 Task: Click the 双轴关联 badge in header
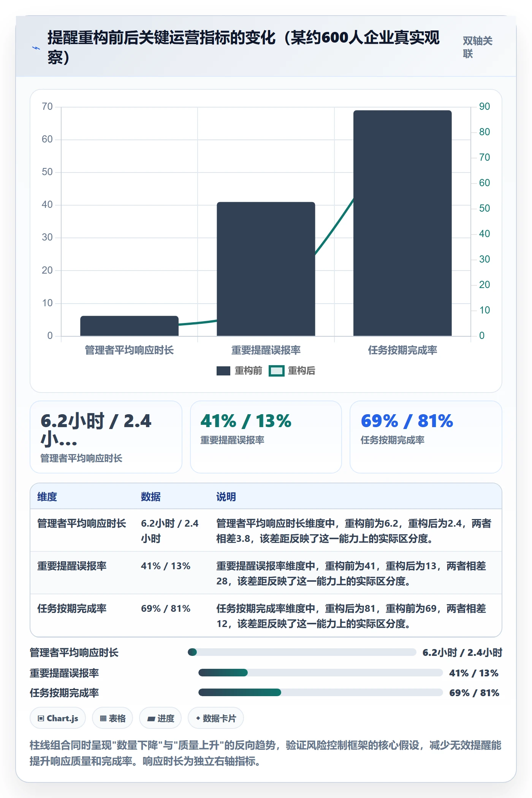(477, 47)
